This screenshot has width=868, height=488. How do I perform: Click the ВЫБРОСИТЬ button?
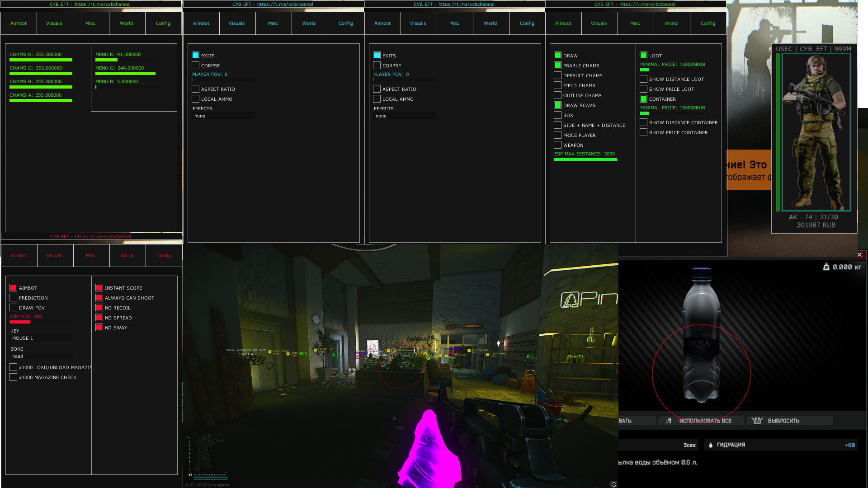pyautogui.click(x=790, y=421)
